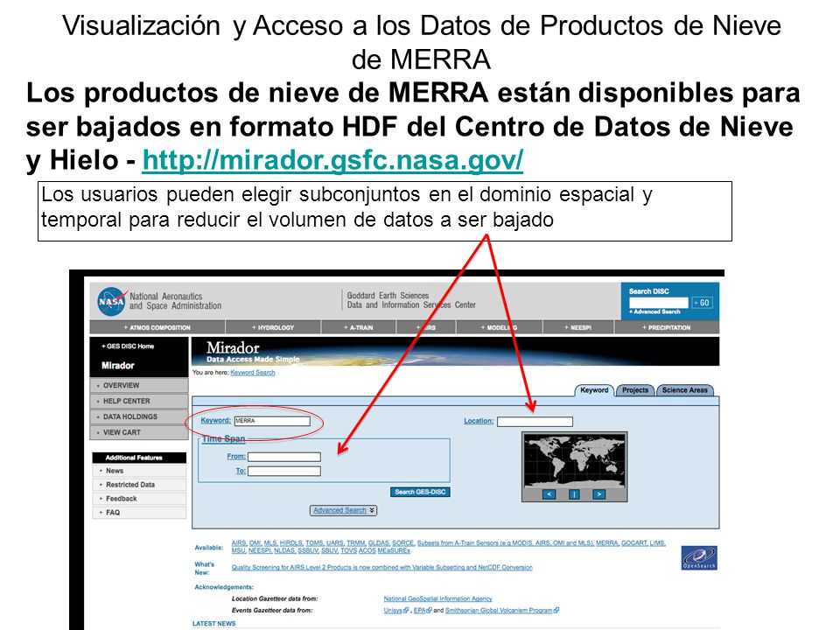840x630 pixels.
Task: Click the center map control button
Action: pos(574,493)
